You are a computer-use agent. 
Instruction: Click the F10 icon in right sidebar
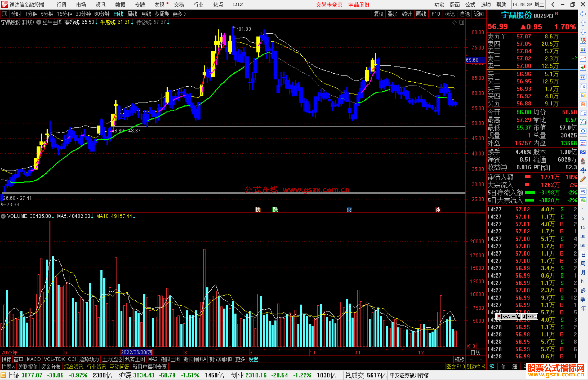(x=583, y=86)
